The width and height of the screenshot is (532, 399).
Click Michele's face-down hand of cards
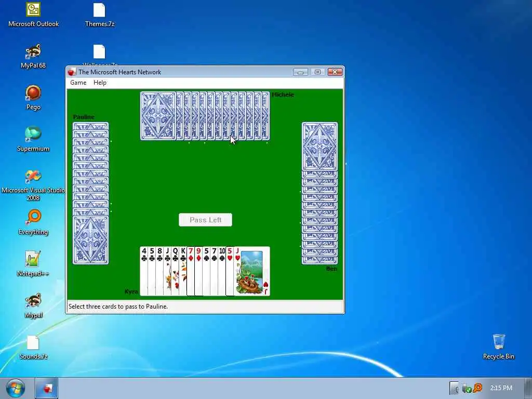pos(205,116)
